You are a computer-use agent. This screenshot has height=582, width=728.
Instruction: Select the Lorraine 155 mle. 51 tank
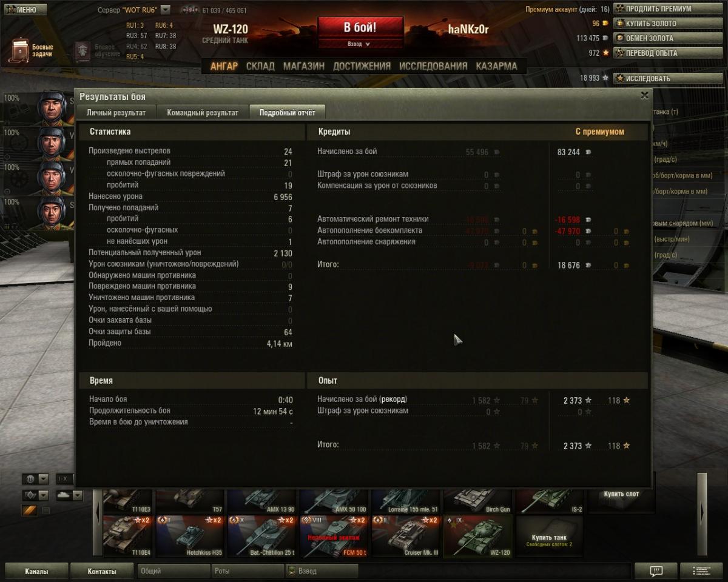(406, 500)
